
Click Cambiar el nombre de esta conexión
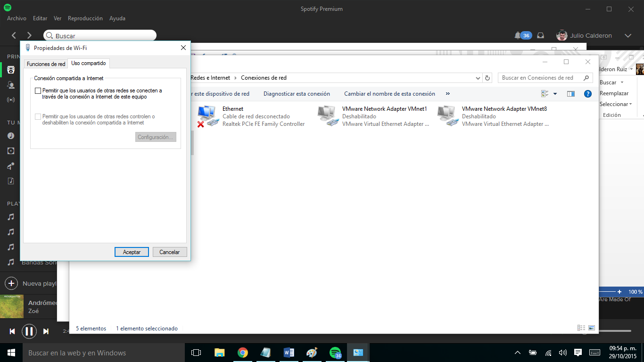(389, 94)
